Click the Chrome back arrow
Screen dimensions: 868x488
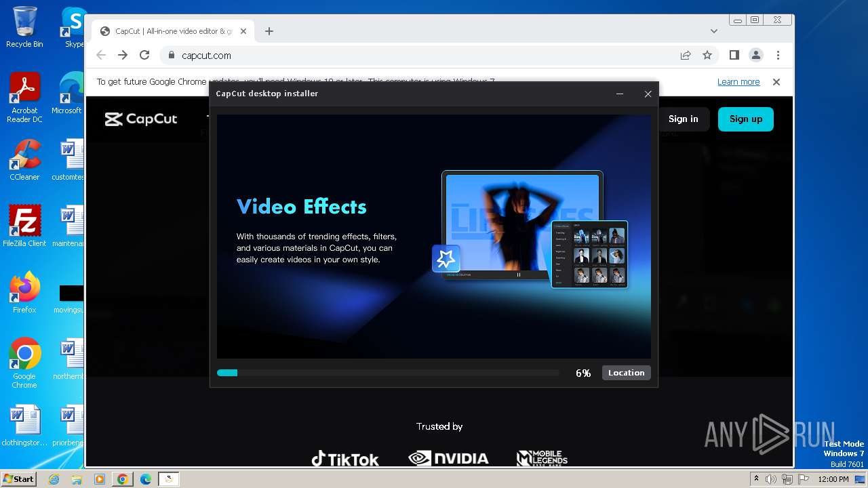click(x=101, y=55)
